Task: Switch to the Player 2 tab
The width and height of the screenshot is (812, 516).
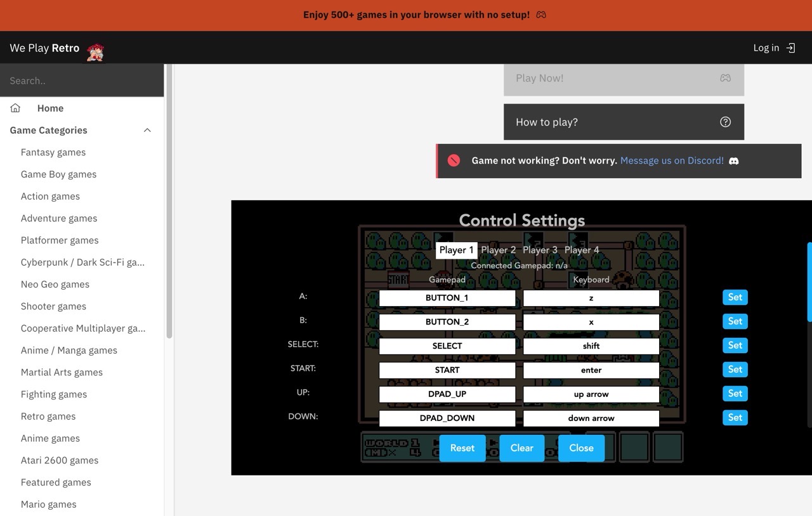Action: 499,250
